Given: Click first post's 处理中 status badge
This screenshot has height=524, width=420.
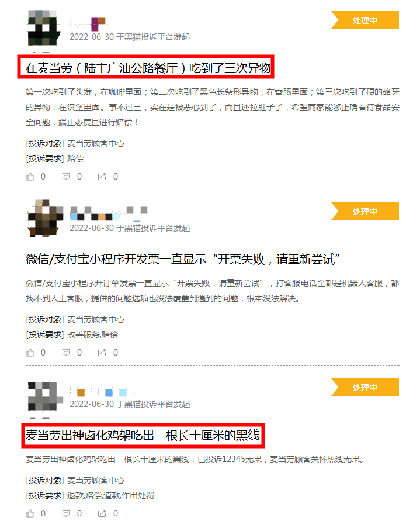Looking at the screenshot, I should 365,20.
